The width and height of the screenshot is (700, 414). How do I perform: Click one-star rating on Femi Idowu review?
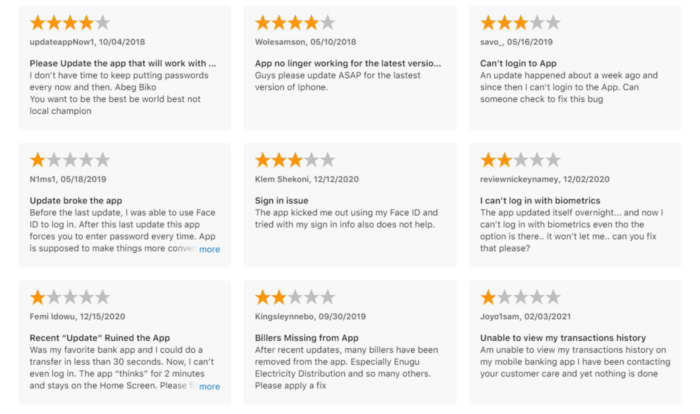tap(70, 297)
